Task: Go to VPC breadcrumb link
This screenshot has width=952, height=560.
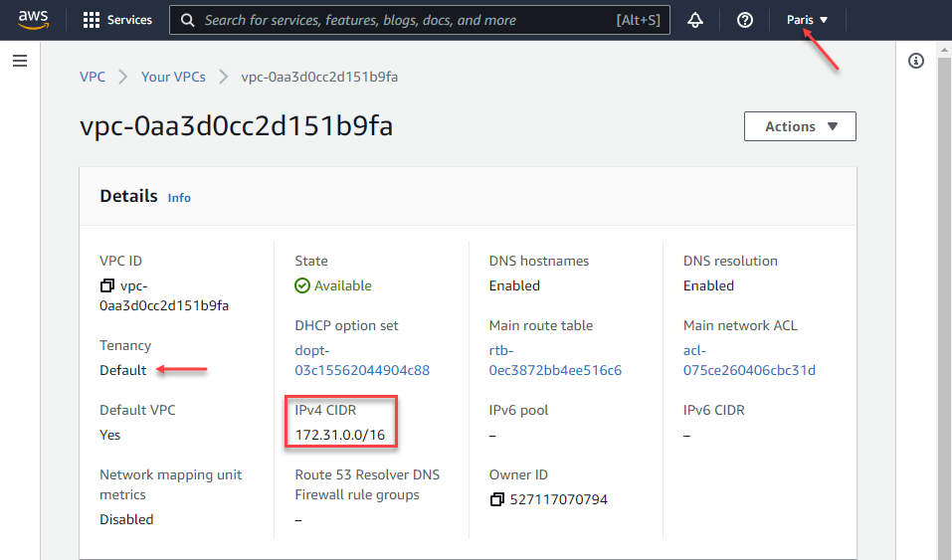Action: point(93,77)
